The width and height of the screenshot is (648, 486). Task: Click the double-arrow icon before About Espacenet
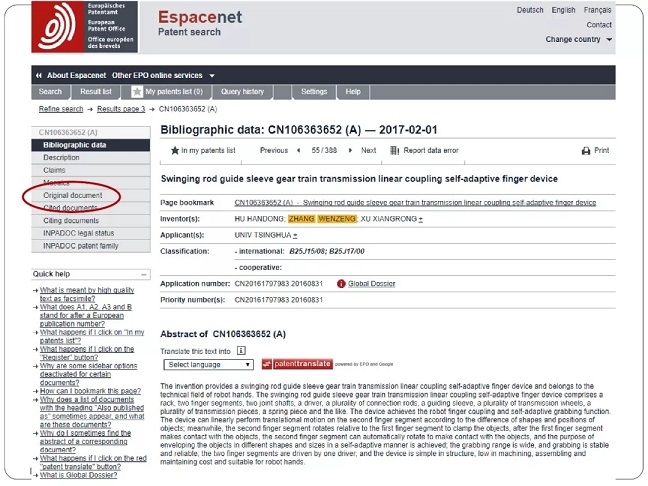[39, 76]
